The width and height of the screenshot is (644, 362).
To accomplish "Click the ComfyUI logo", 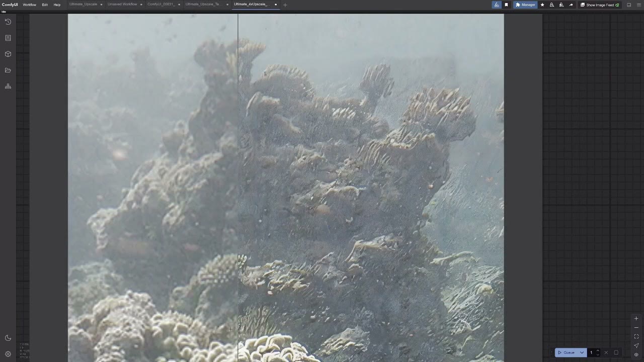I will [10, 5].
